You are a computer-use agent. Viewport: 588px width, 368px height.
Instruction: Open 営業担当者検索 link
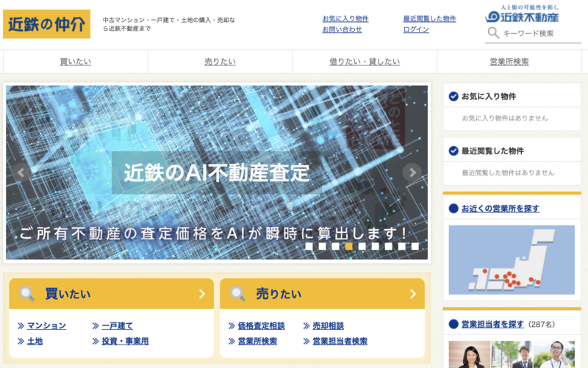[340, 341]
